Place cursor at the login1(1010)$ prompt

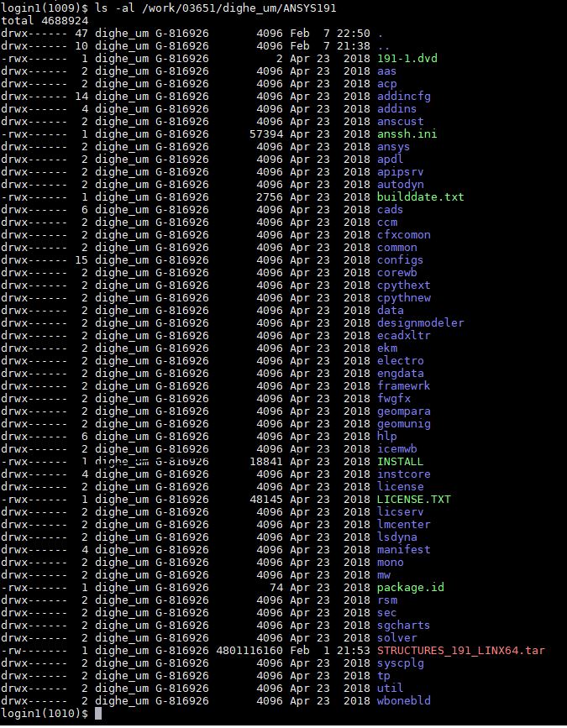click(x=98, y=713)
